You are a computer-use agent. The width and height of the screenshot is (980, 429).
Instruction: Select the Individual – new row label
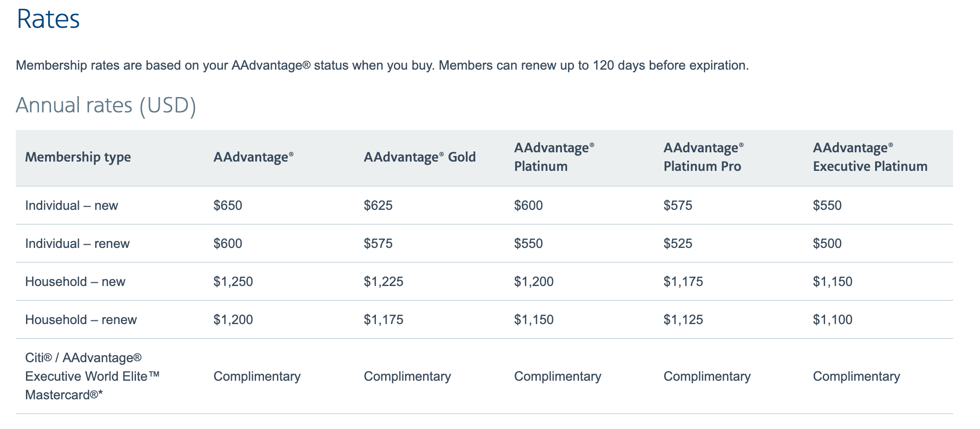tap(71, 206)
